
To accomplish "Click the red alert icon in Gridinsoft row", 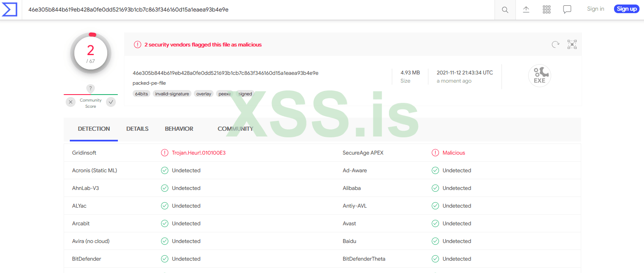I will coord(165,153).
